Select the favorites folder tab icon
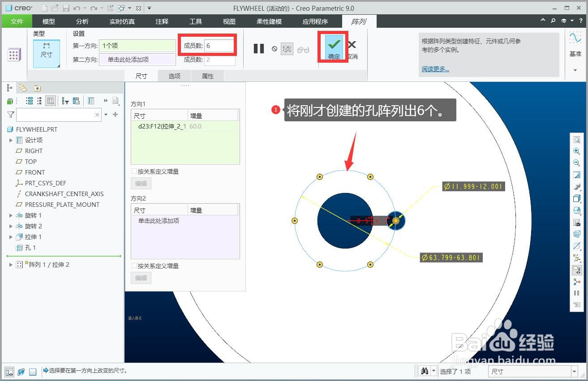The image size is (588, 381). pos(37,88)
